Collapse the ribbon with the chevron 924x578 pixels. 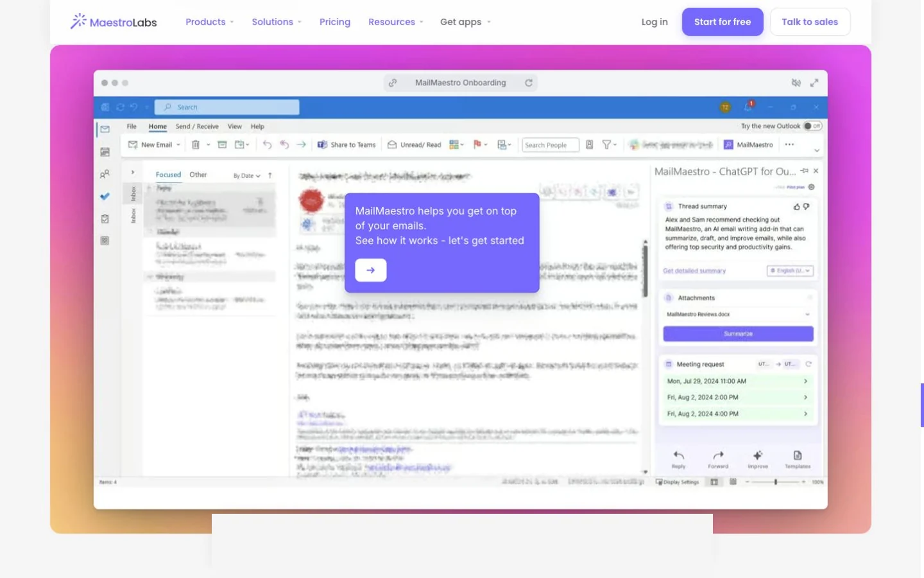[x=817, y=150]
